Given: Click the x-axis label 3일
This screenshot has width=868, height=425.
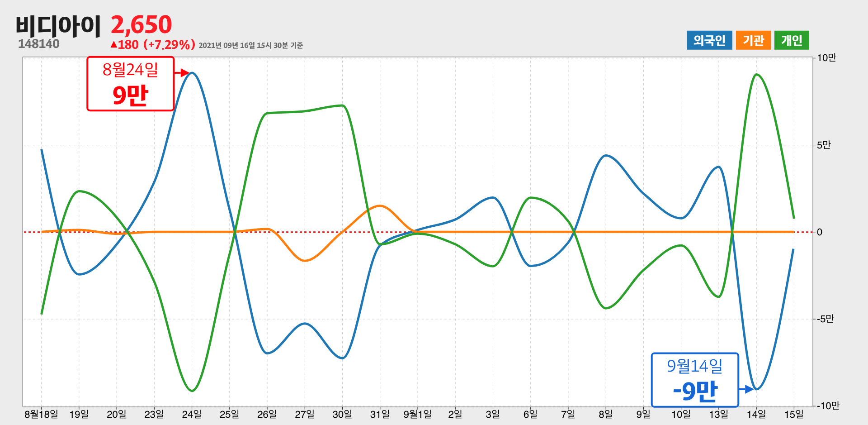Looking at the screenshot, I should (493, 414).
